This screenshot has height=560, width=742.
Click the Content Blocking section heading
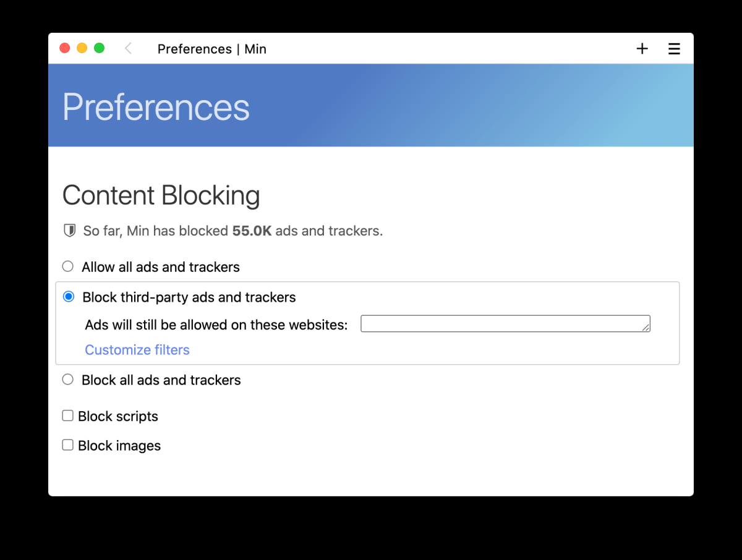point(161,195)
